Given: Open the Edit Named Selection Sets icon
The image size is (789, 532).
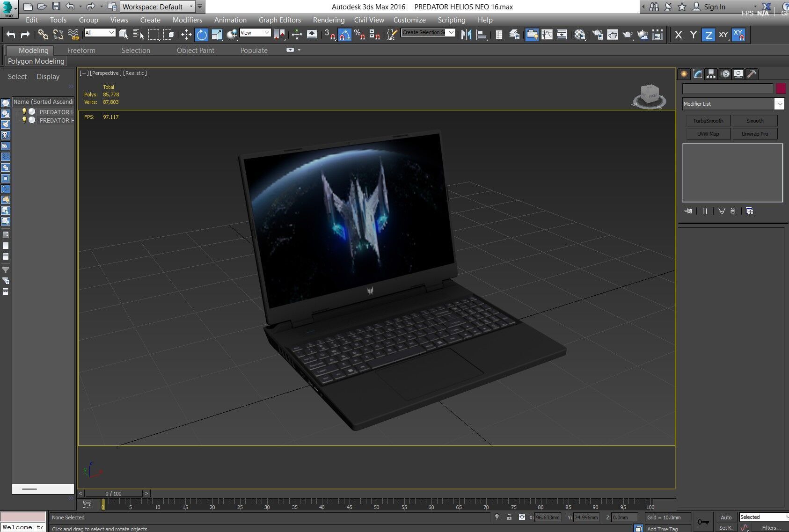Looking at the screenshot, I should click(392, 34).
